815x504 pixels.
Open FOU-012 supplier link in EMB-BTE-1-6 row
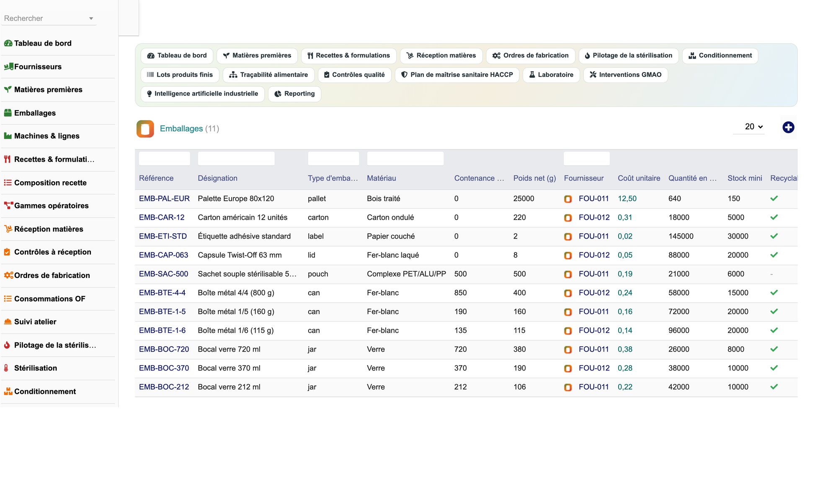[594, 330]
